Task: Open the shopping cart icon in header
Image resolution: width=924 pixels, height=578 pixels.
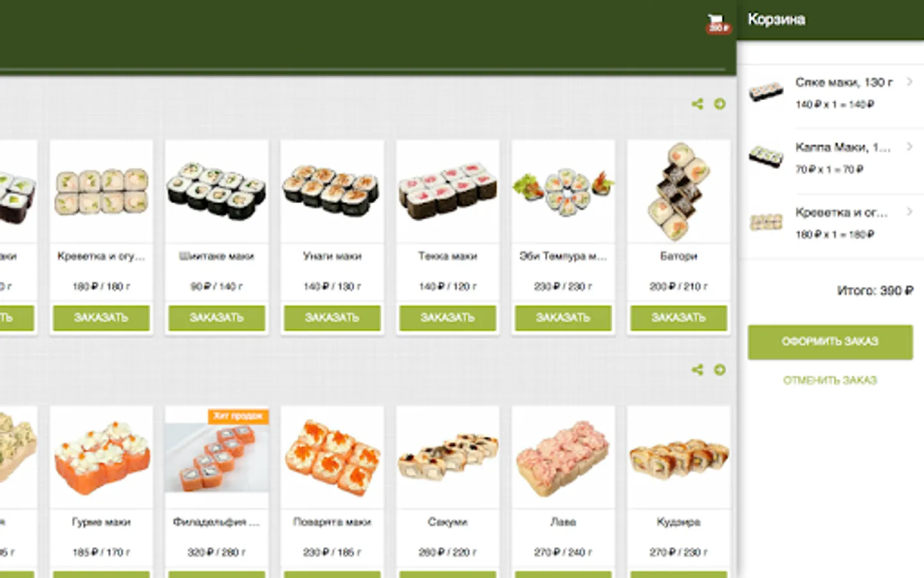Action: 718,24
